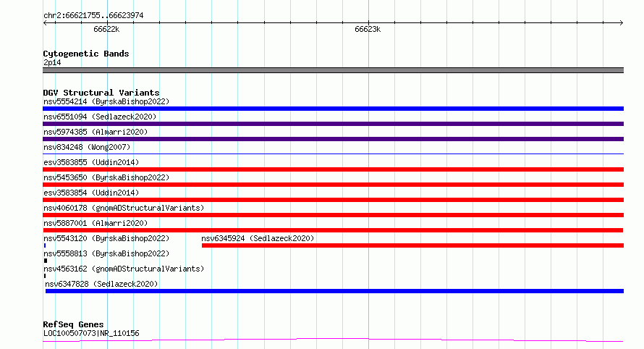Select the nsv5543120 (ByrskaBishop2022) label

[106, 238]
